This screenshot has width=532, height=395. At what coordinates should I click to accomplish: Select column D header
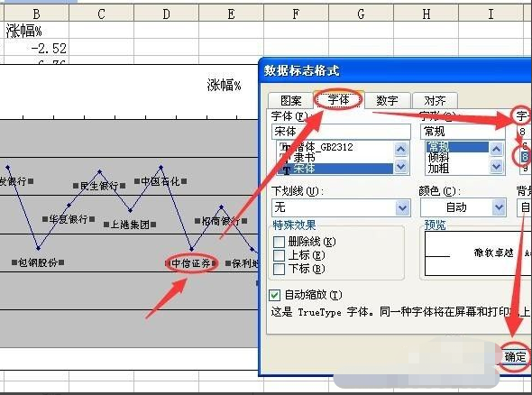pyautogui.click(x=166, y=14)
